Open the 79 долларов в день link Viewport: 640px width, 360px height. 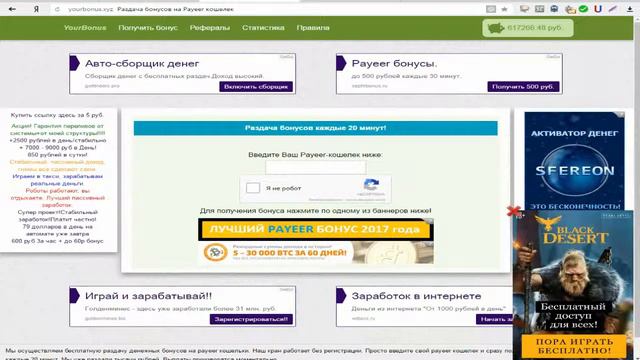point(58,230)
